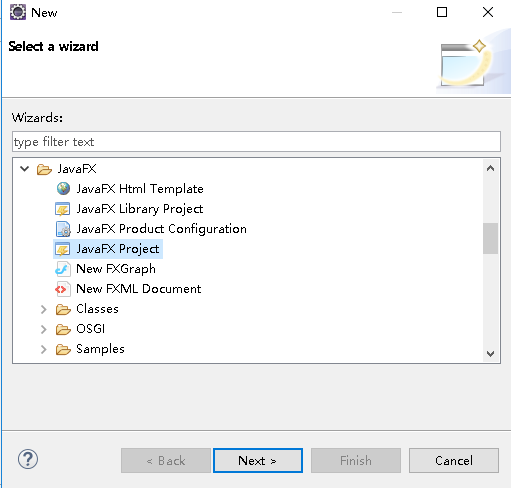Select New FXML Document wizard

139,289
